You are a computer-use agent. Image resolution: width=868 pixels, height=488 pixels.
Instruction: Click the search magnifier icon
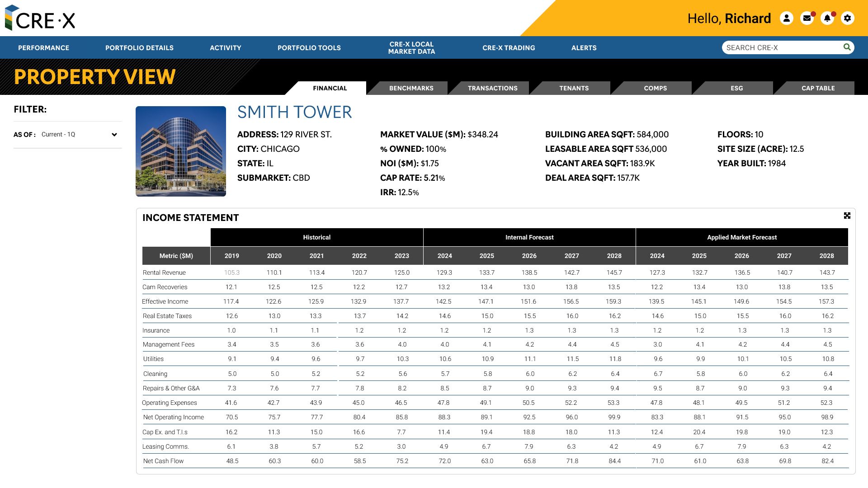(847, 47)
